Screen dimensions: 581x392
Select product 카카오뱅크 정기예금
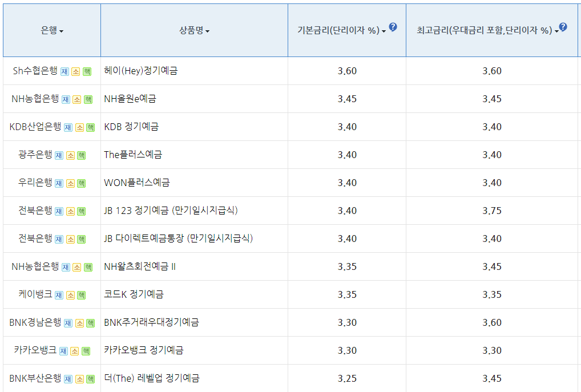coord(144,350)
